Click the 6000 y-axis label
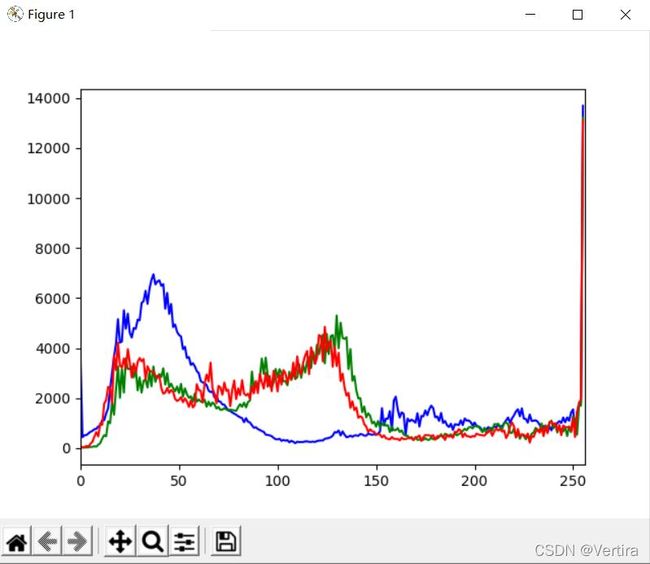Screen dimensions: 650x564 [52, 299]
